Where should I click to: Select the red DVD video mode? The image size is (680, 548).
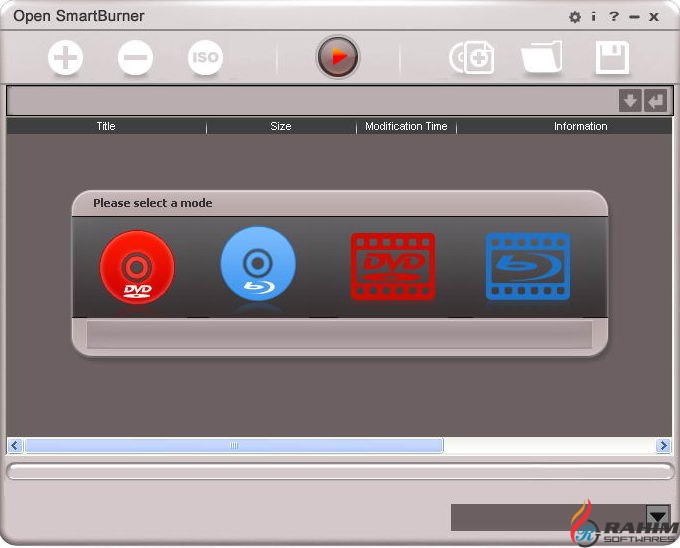point(393,267)
